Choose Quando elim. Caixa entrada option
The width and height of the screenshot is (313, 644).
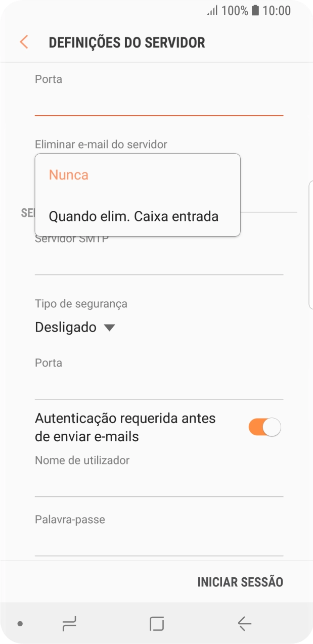pos(133,216)
